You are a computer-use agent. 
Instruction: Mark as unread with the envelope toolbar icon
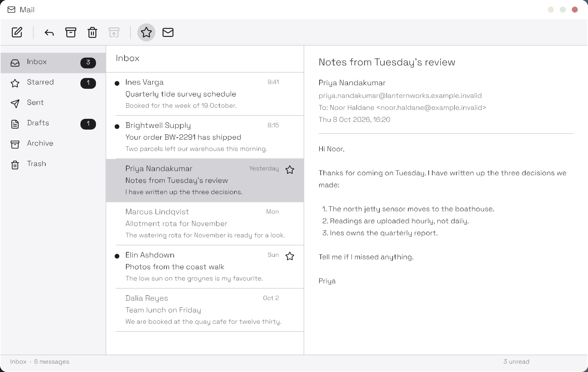click(168, 32)
